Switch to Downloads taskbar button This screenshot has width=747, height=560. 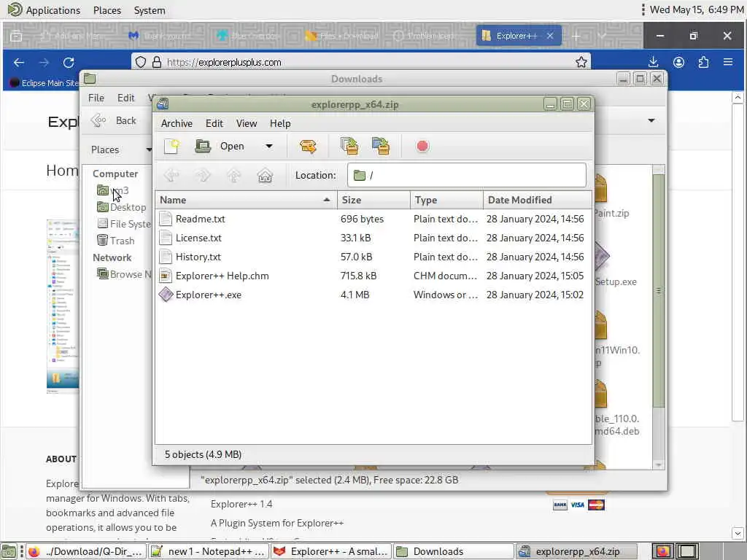pyautogui.click(x=453, y=551)
